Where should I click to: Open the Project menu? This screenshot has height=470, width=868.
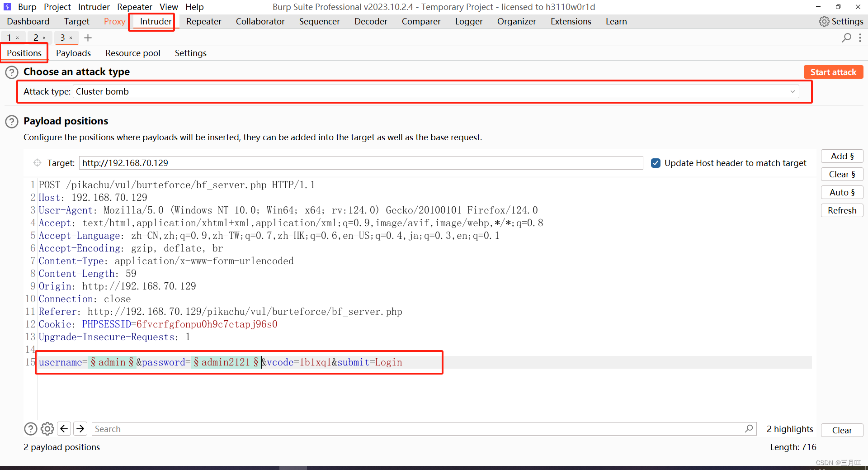57,7
